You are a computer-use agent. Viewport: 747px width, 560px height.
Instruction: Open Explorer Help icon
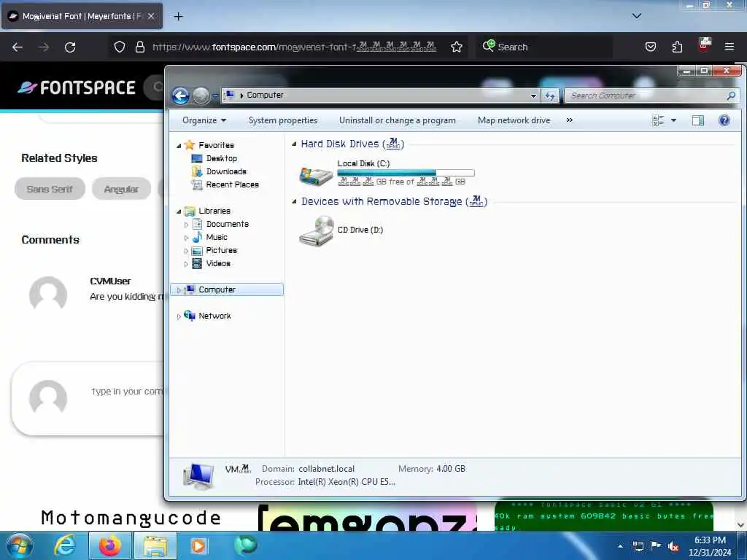(724, 120)
